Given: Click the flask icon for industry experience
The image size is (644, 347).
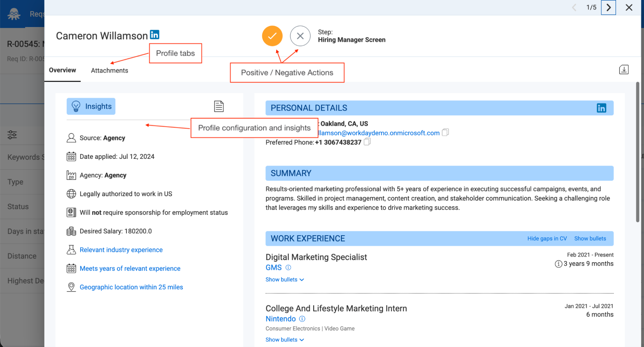Looking at the screenshot, I should [x=71, y=250].
